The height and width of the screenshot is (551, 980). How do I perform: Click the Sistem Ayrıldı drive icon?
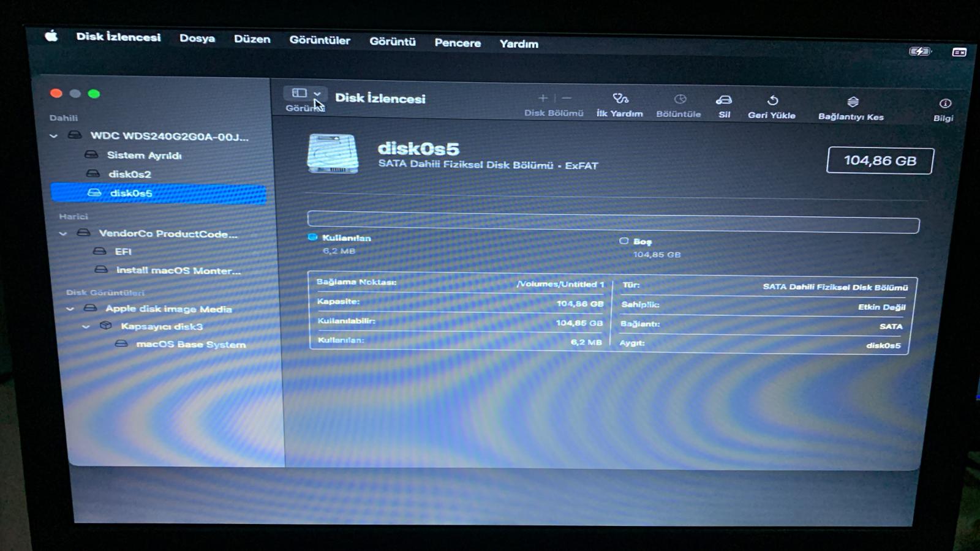coord(91,154)
